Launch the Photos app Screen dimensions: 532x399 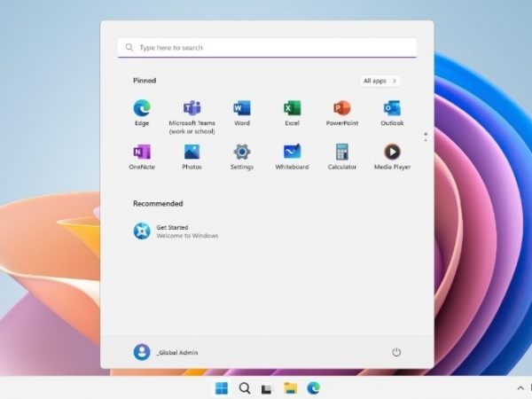[192, 157]
